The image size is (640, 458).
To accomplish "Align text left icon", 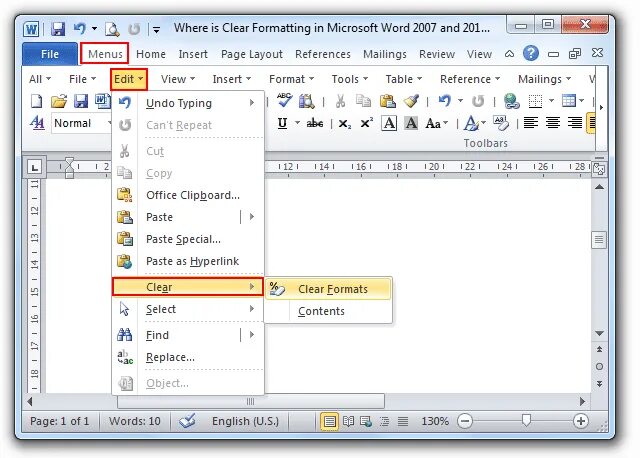I will (530, 123).
